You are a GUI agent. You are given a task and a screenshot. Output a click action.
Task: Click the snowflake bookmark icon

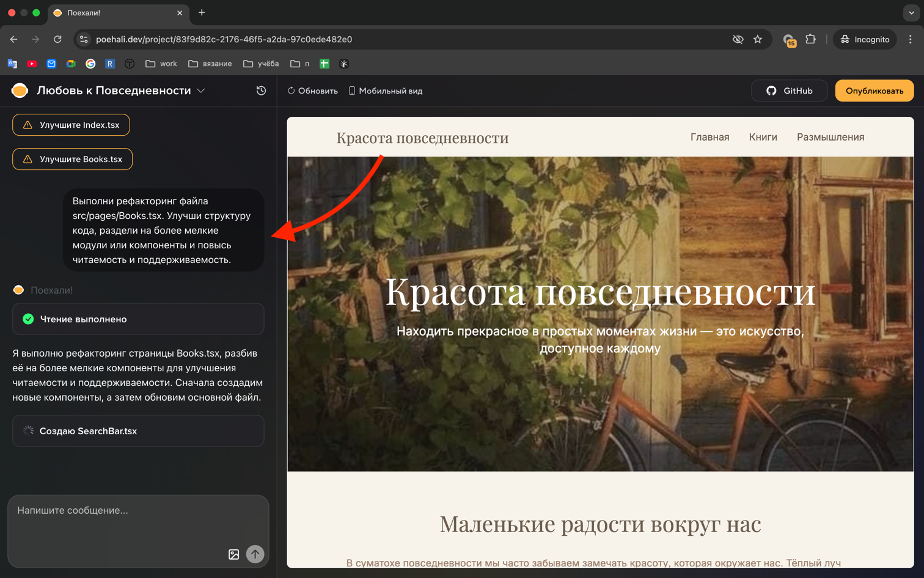coord(343,63)
